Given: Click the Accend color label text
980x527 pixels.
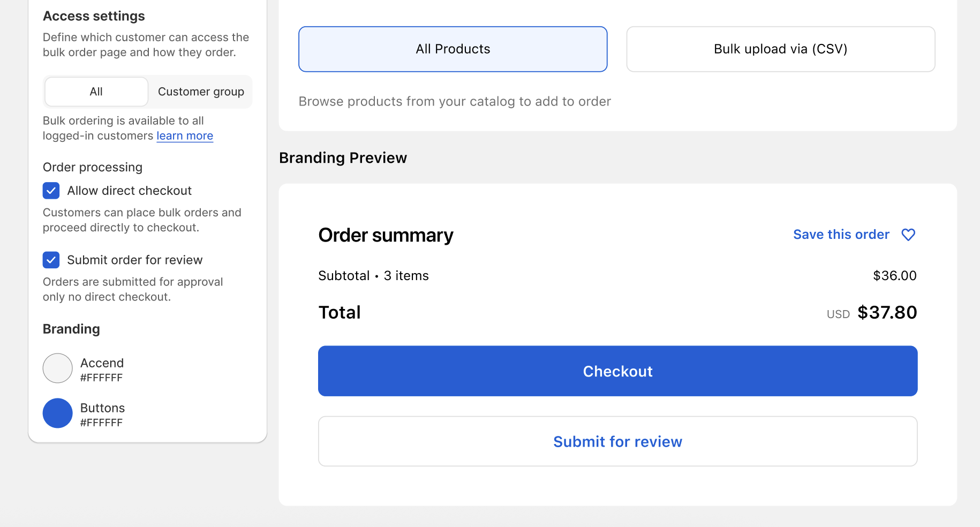Looking at the screenshot, I should tap(102, 363).
